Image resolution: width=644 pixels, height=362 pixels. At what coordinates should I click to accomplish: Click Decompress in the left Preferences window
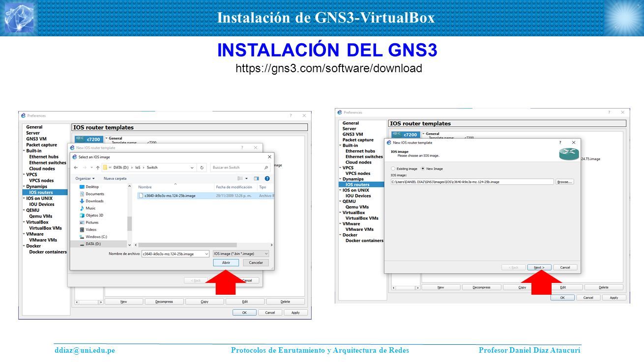[164, 302]
